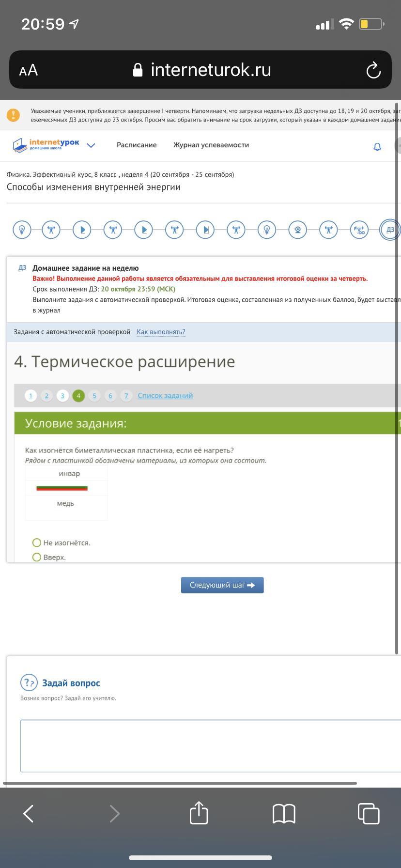This screenshot has height=868, width=401.
Task: Click the question text field for the teacher
Action: point(211,745)
